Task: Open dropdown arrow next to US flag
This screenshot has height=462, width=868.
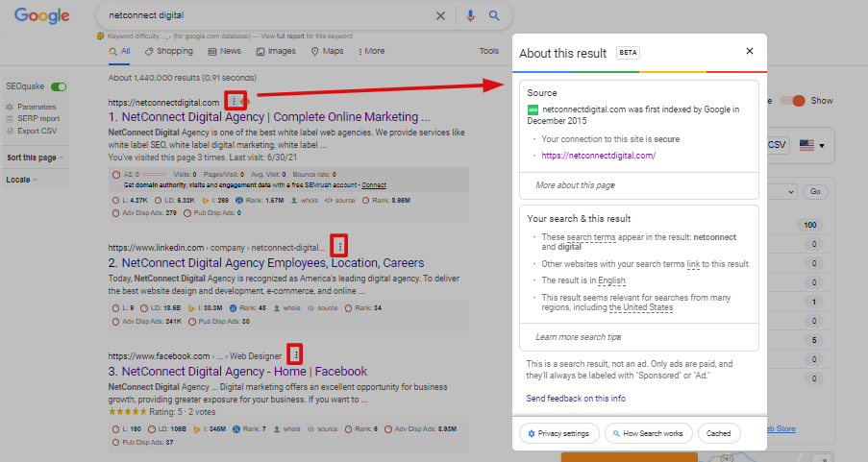Action: coord(822,146)
